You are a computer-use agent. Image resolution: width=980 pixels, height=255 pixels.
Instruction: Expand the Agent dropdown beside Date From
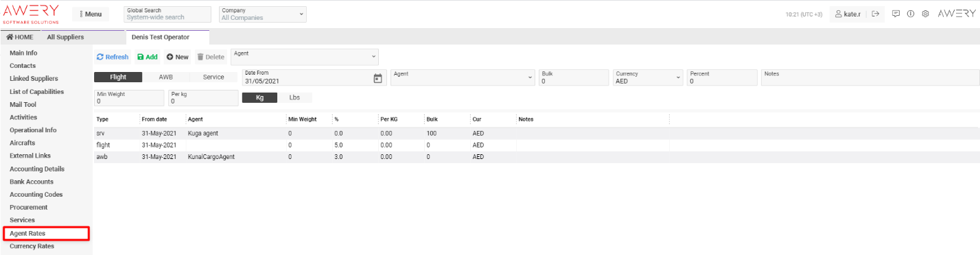pos(463,77)
